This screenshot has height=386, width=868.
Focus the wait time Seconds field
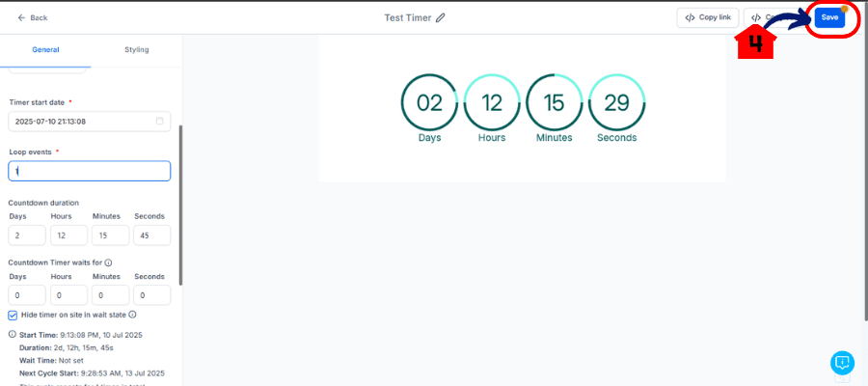(x=152, y=295)
